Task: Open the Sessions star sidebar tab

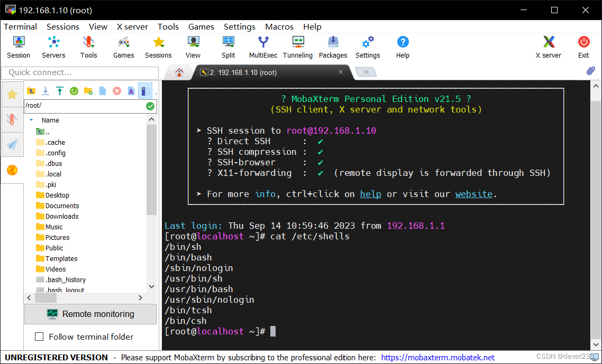Action: pos(12,94)
